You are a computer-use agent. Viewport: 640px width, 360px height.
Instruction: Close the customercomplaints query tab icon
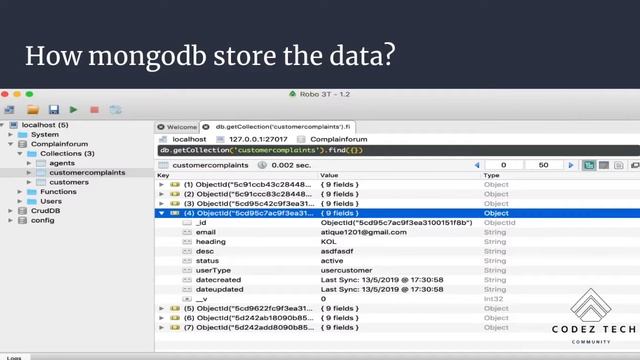206,127
